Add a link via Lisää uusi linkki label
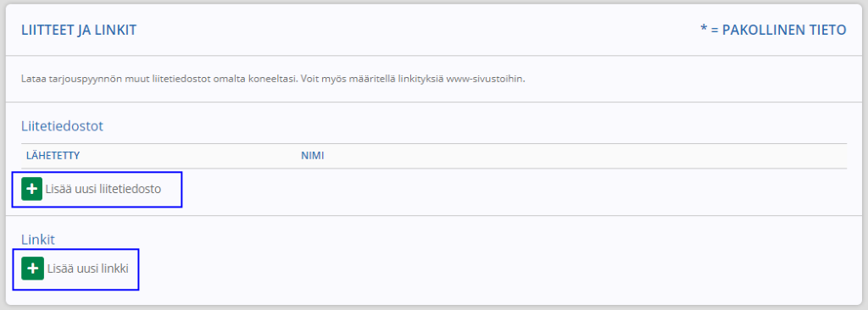Viewport: 868px width, 310px height. [x=88, y=268]
